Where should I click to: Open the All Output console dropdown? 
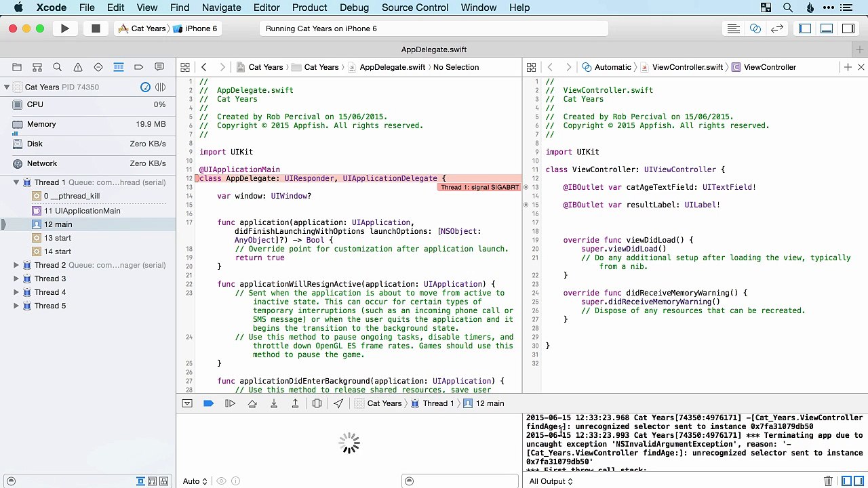pos(551,481)
